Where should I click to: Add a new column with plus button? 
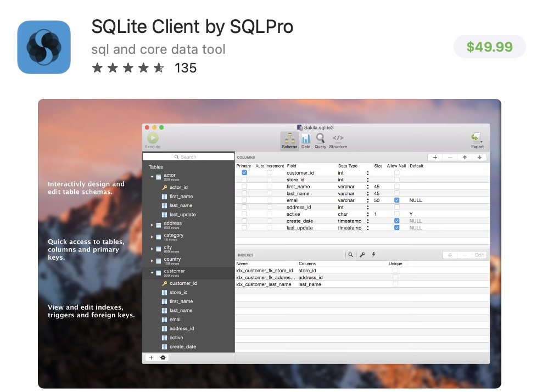[435, 157]
